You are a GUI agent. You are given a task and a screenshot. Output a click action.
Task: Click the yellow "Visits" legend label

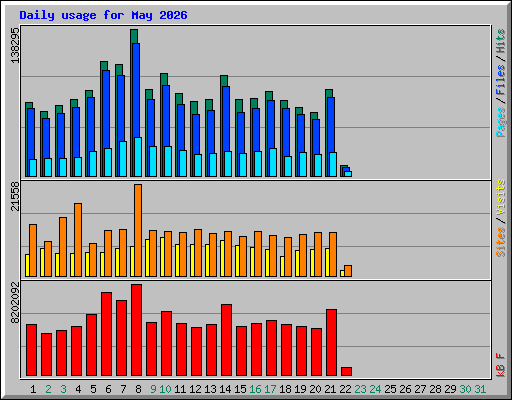[501, 197]
